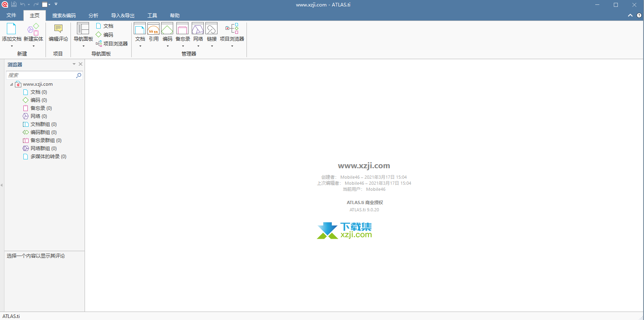Select 编码 in the Navigator ribbon group

(x=105, y=35)
